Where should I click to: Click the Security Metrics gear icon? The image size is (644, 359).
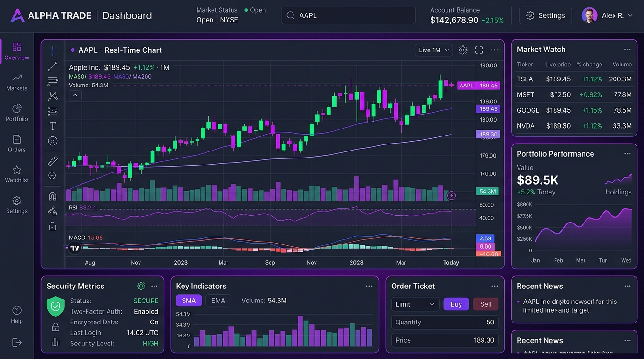click(141, 286)
